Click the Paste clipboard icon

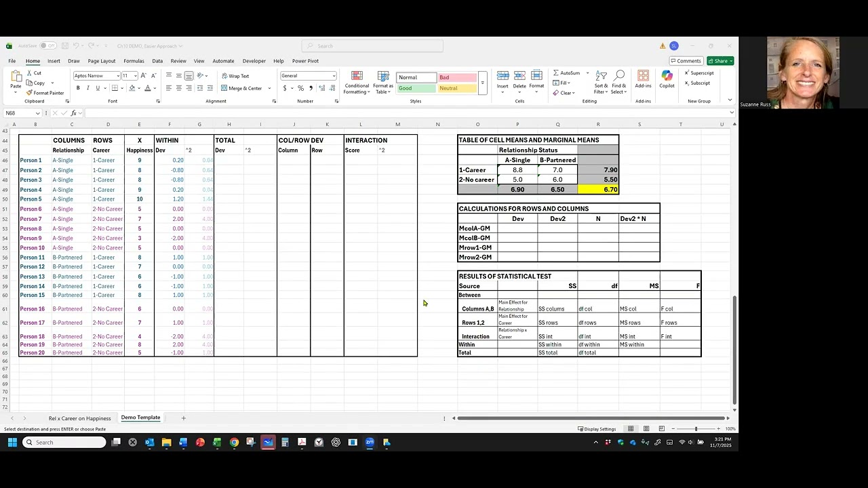pos(16,77)
